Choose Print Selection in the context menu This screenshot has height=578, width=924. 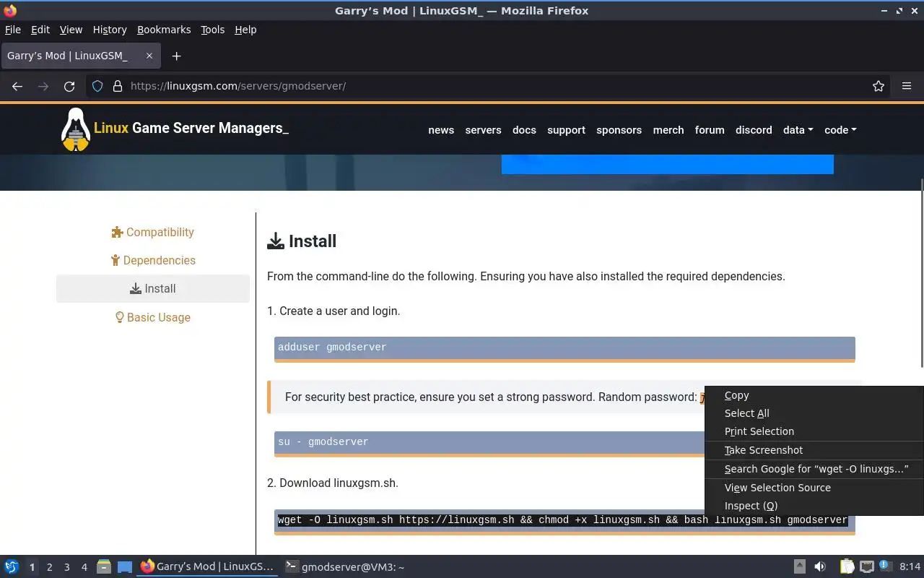pyautogui.click(x=814, y=431)
